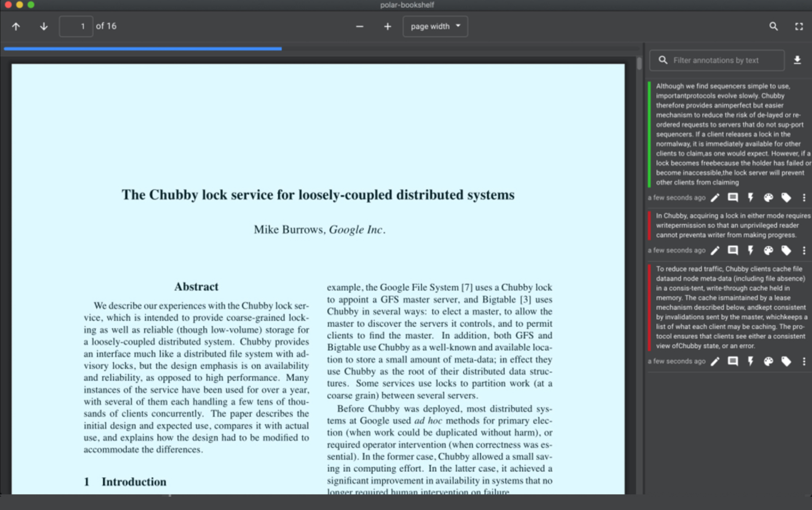Click the author line 'Mike Burrows, Google Inc.'
This screenshot has width=812, height=510.
pyautogui.click(x=319, y=230)
